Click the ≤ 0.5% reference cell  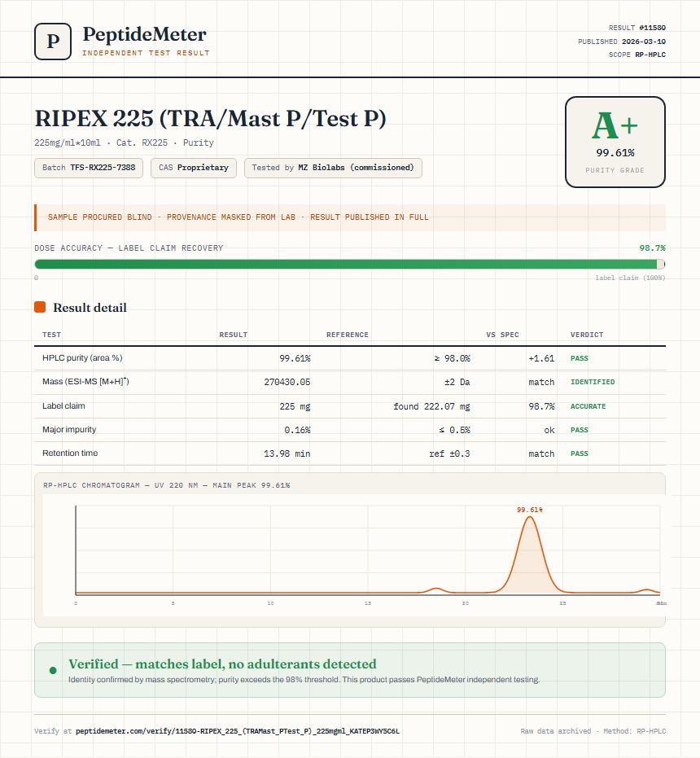[454, 430]
